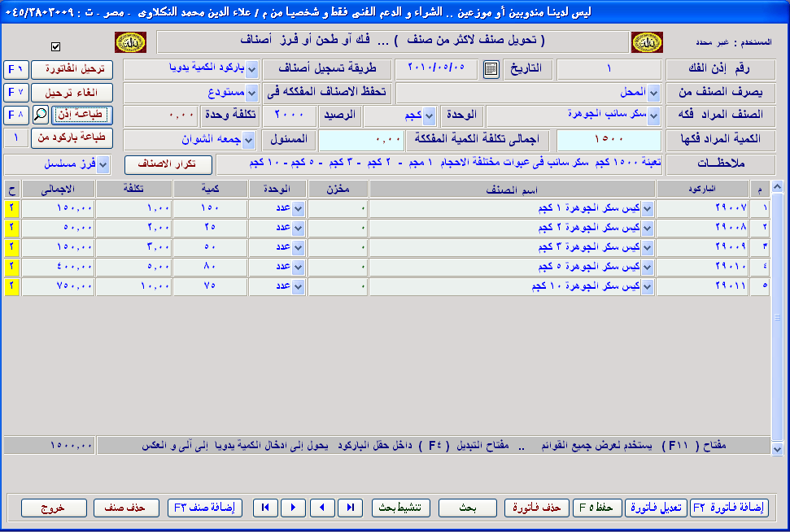Open the فرز مسلسل sort dropdown
The image size is (790, 532).
click(x=103, y=164)
